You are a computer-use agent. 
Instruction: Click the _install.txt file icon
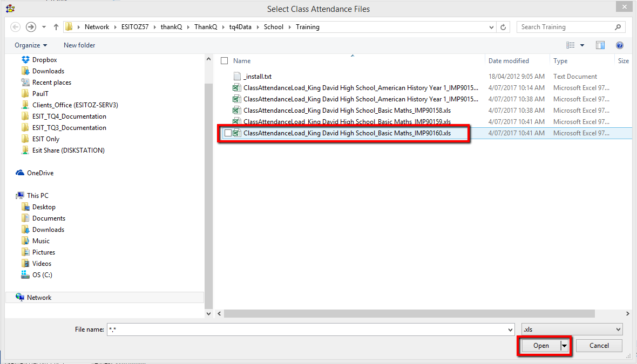(236, 77)
